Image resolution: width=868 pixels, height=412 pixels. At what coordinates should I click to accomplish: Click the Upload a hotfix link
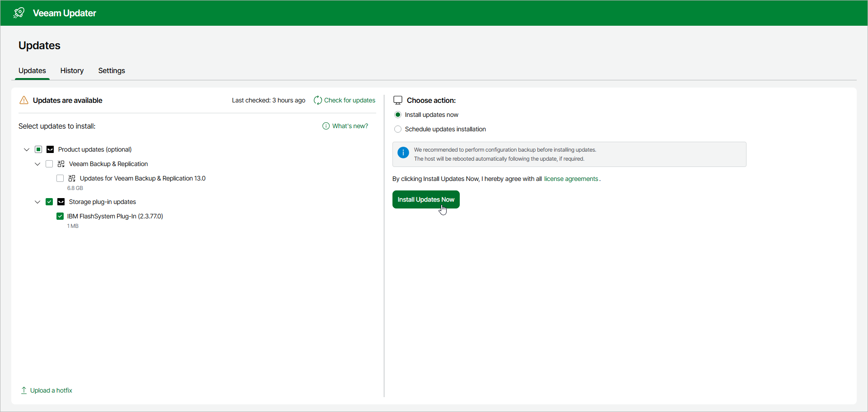point(51,390)
